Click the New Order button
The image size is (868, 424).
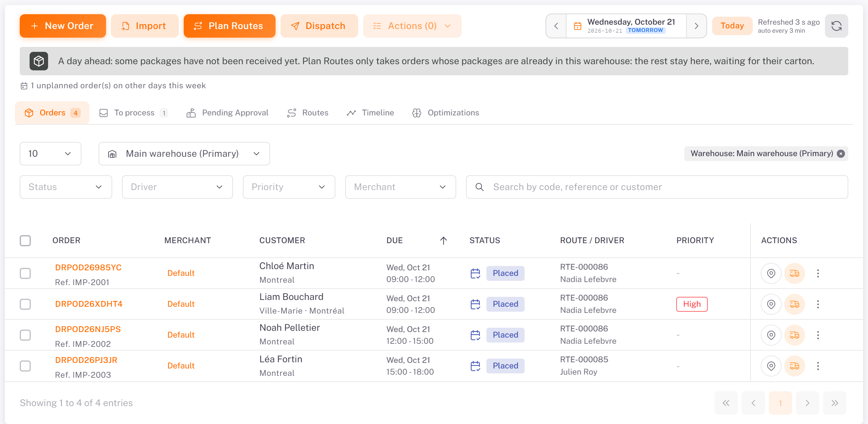point(63,26)
